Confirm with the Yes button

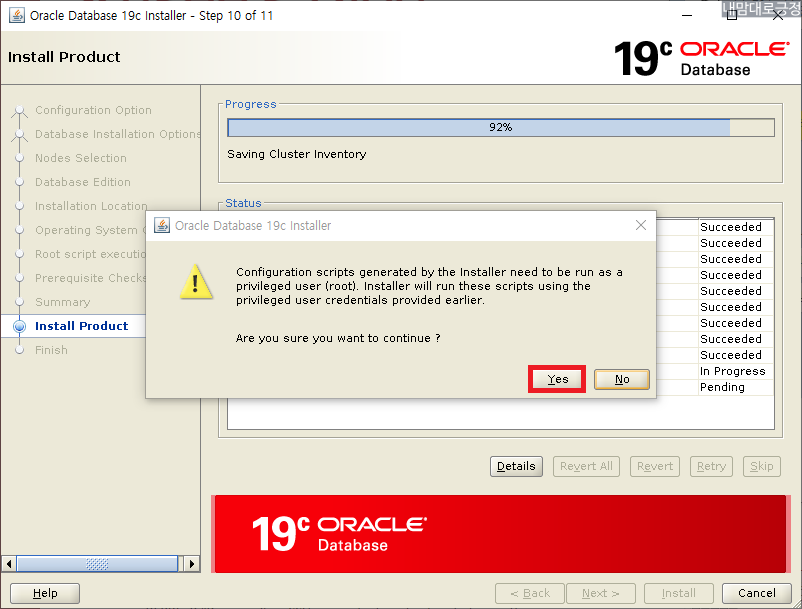557,379
